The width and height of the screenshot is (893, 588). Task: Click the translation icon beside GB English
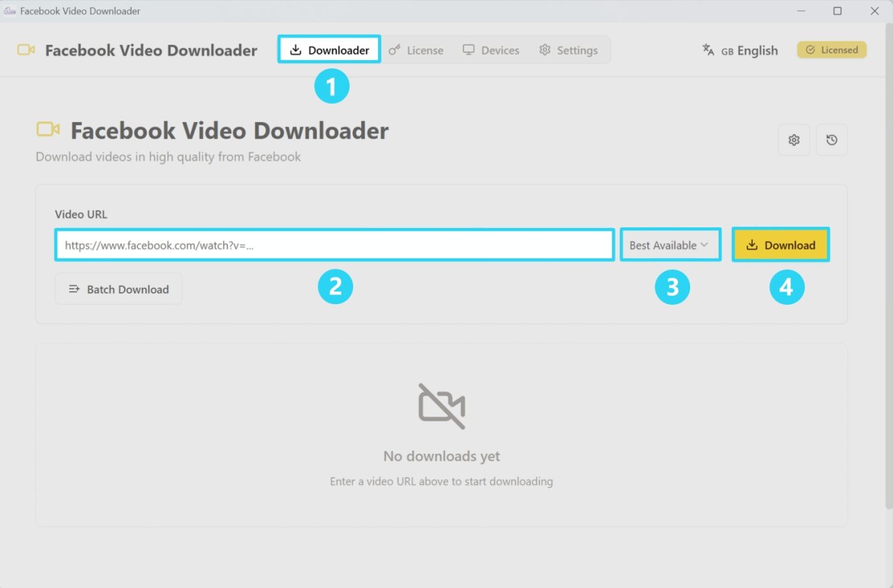click(x=707, y=50)
